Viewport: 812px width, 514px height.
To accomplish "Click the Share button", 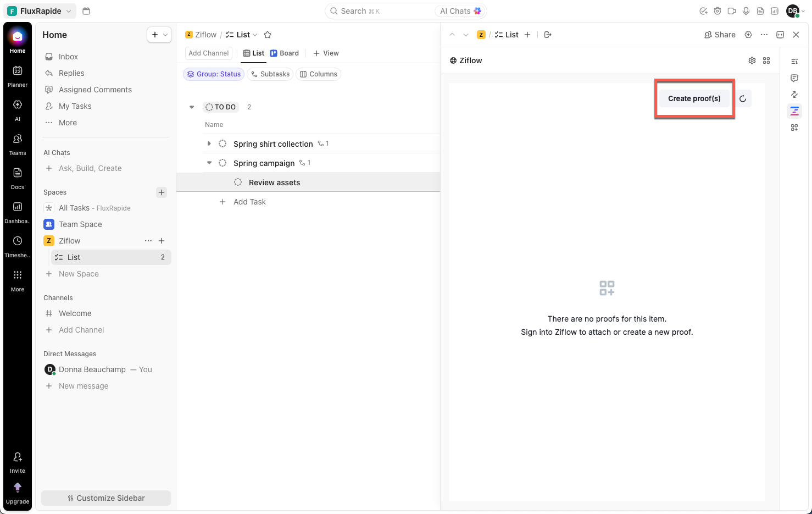I will (720, 35).
